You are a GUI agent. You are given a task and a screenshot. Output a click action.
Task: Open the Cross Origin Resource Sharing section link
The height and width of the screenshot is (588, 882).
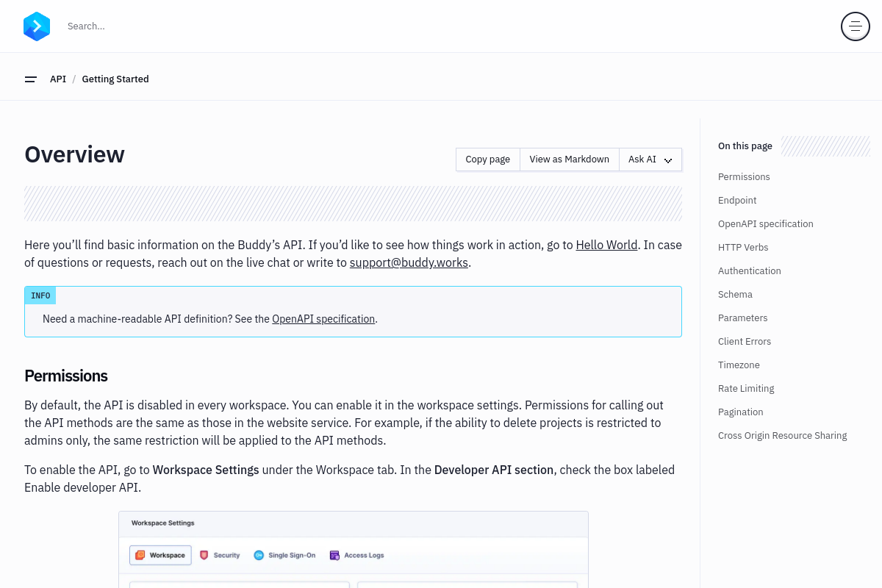pyautogui.click(x=783, y=436)
